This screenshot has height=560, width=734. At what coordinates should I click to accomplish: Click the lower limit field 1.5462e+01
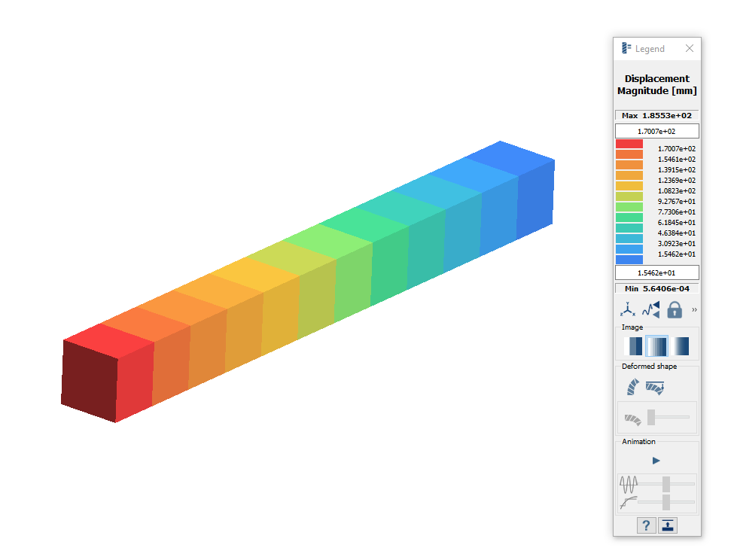tap(656, 272)
